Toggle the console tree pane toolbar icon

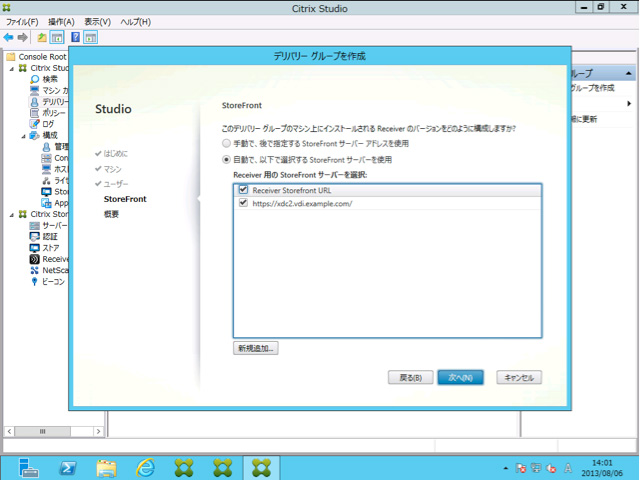pyautogui.click(x=57, y=38)
